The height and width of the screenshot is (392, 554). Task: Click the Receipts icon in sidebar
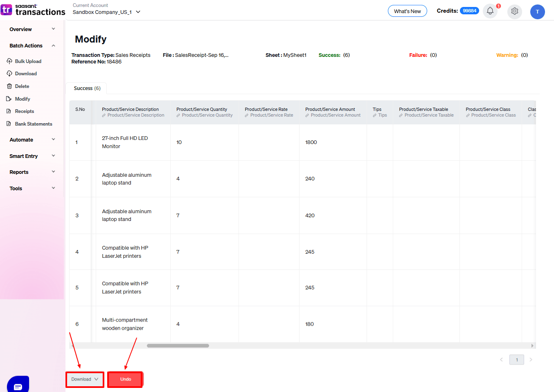click(9, 111)
